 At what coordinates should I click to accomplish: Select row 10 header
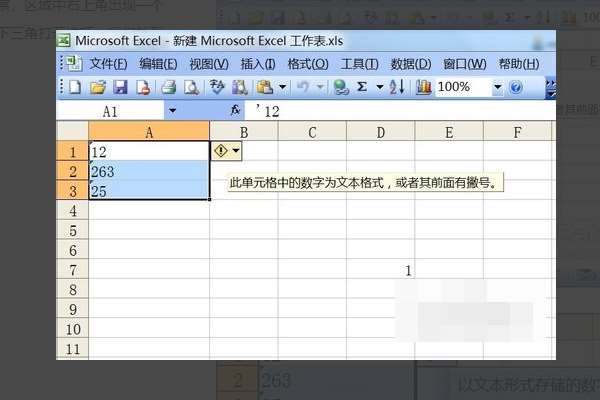[x=72, y=329]
